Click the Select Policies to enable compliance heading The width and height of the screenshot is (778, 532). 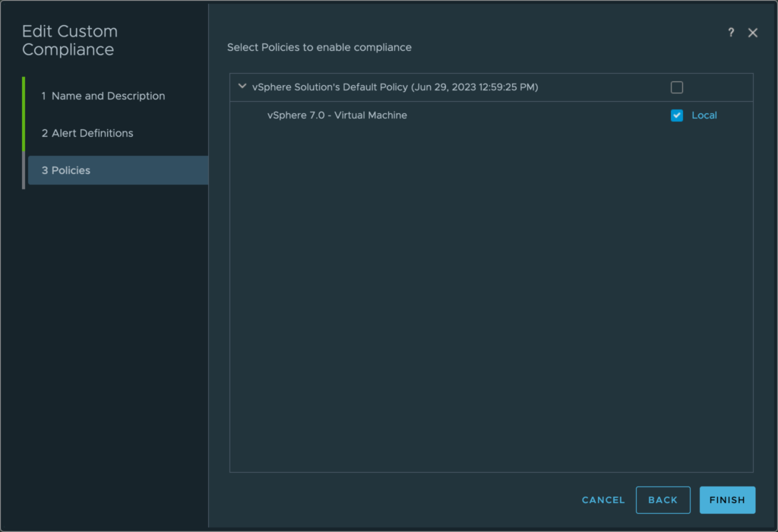[319, 47]
